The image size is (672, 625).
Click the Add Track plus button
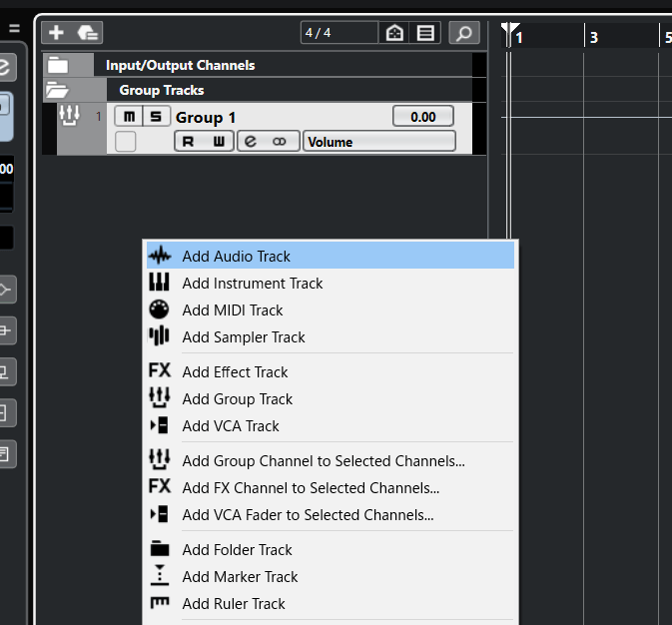[x=56, y=33]
